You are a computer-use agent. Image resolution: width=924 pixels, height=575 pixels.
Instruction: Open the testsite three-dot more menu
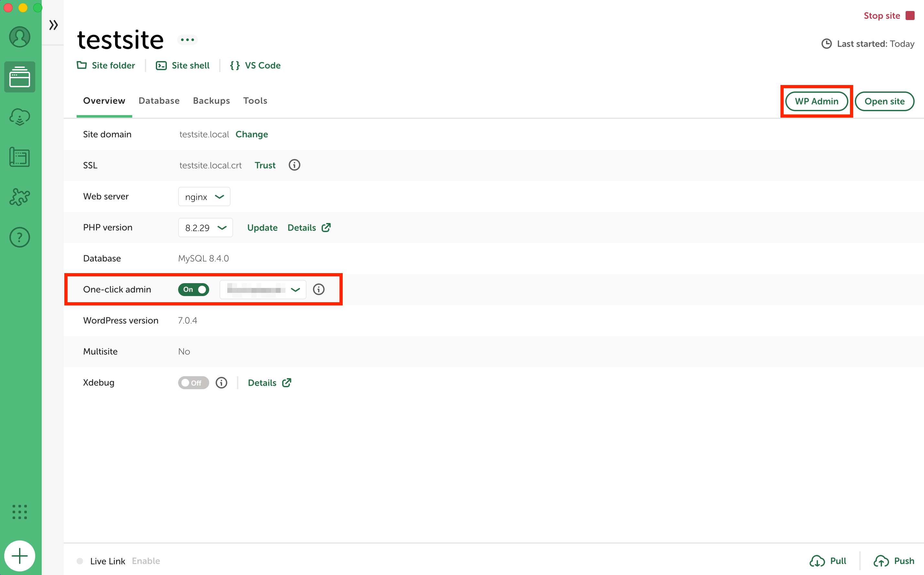click(x=187, y=39)
